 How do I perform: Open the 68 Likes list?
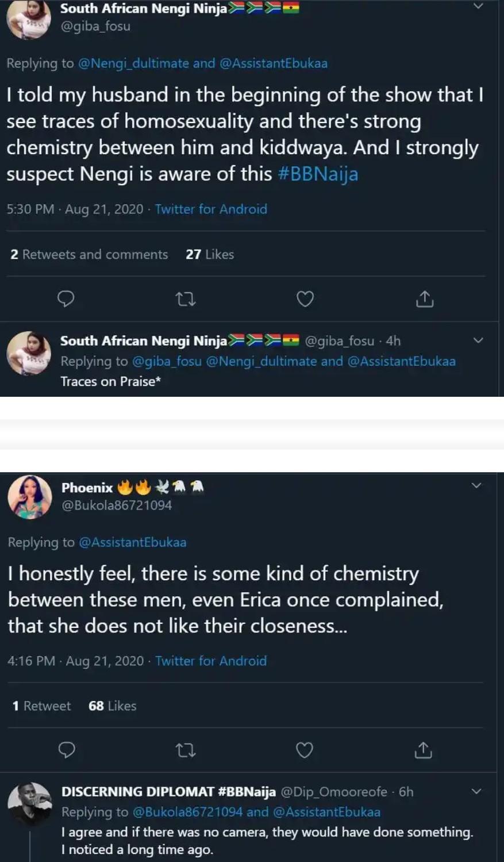[x=112, y=706]
